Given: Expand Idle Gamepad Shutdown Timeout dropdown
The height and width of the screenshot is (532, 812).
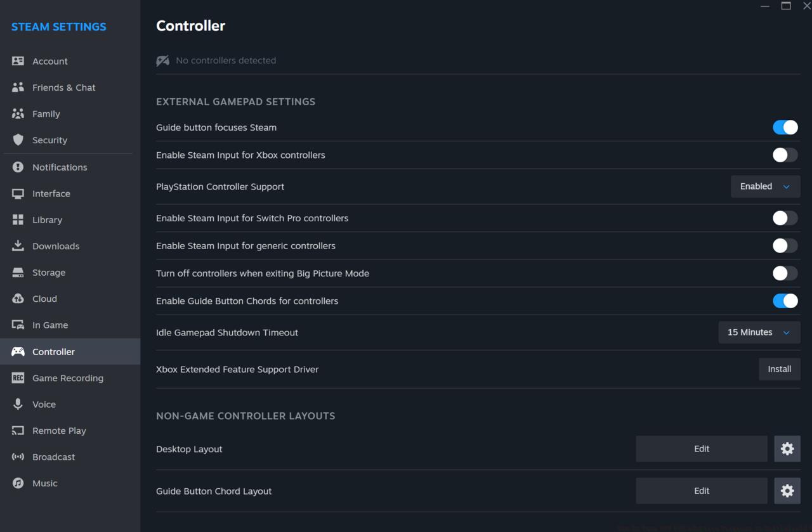Looking at the screenshot, I should pos(759,332).
